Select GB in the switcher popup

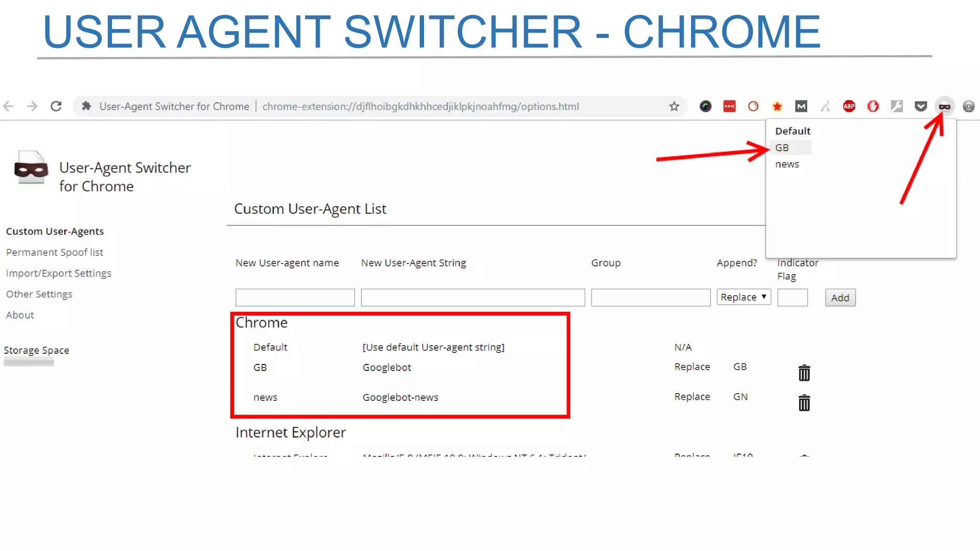(x=791, y=148)
